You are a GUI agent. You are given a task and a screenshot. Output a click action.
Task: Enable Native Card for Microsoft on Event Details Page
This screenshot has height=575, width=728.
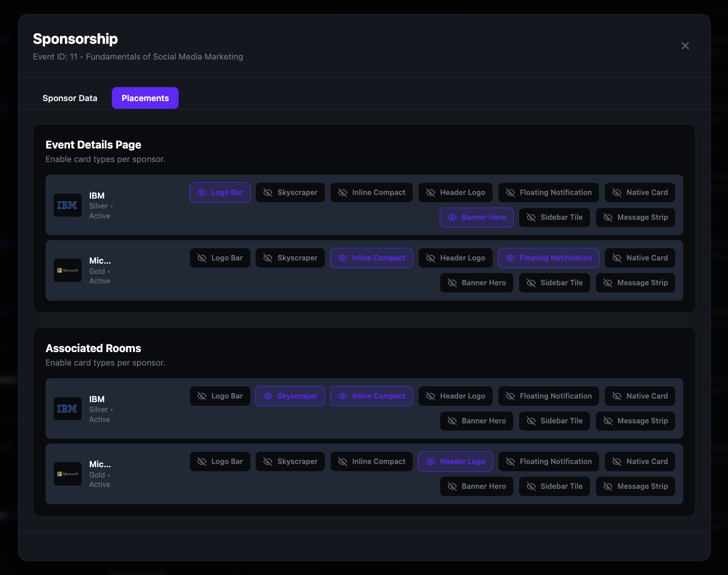640,258
